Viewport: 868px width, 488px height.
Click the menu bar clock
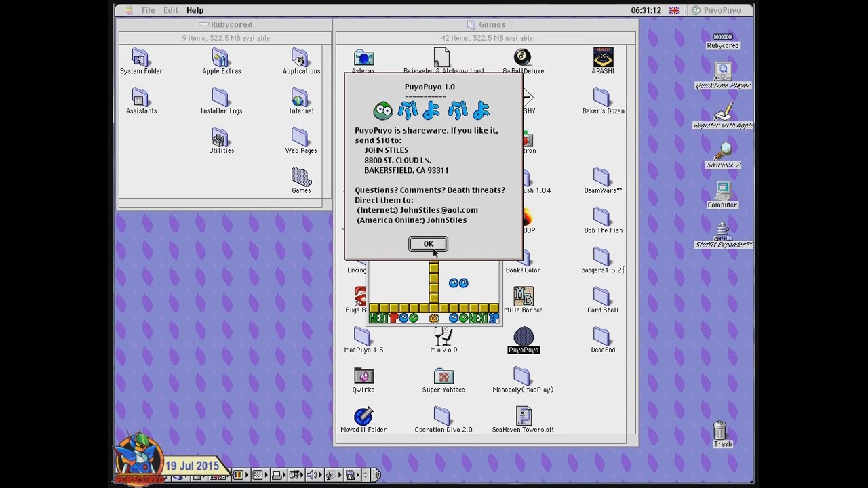click(646, 10)
